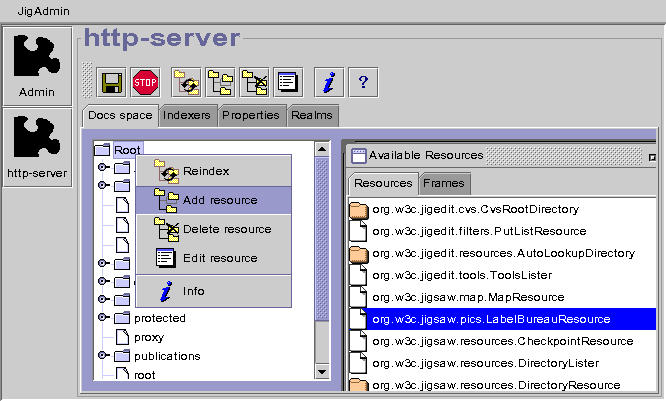666x401 pixels.
Task: Click the Edit resource toolbar icon
Action: 289,81
